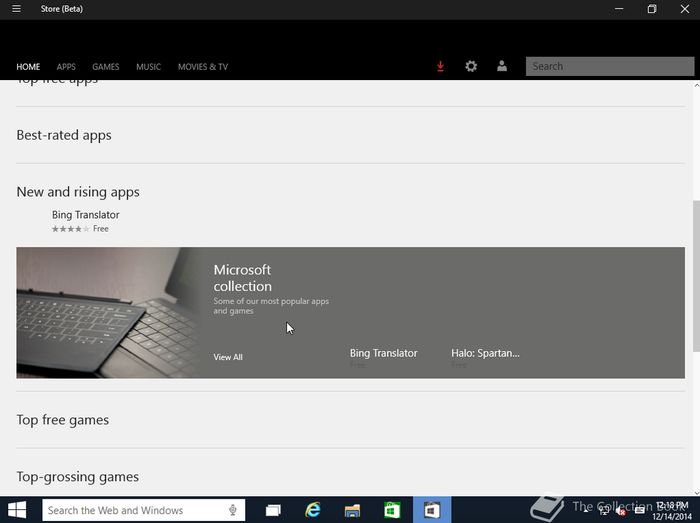
Task: Switch to the Apps tab
Action: pyautogui.click(x=66, y=67)
